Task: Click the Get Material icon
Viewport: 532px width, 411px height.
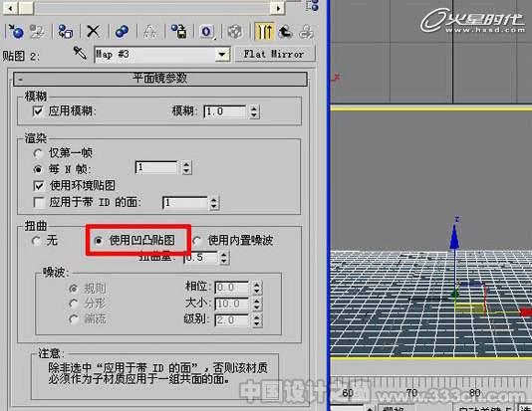Action: pyautogui.click(x=16, y=32)
